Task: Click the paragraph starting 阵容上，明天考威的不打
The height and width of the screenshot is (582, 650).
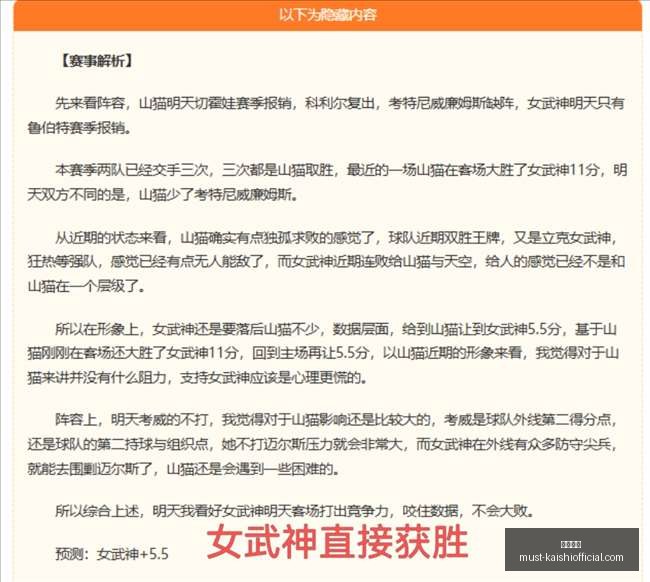Action: pos(323,444)
